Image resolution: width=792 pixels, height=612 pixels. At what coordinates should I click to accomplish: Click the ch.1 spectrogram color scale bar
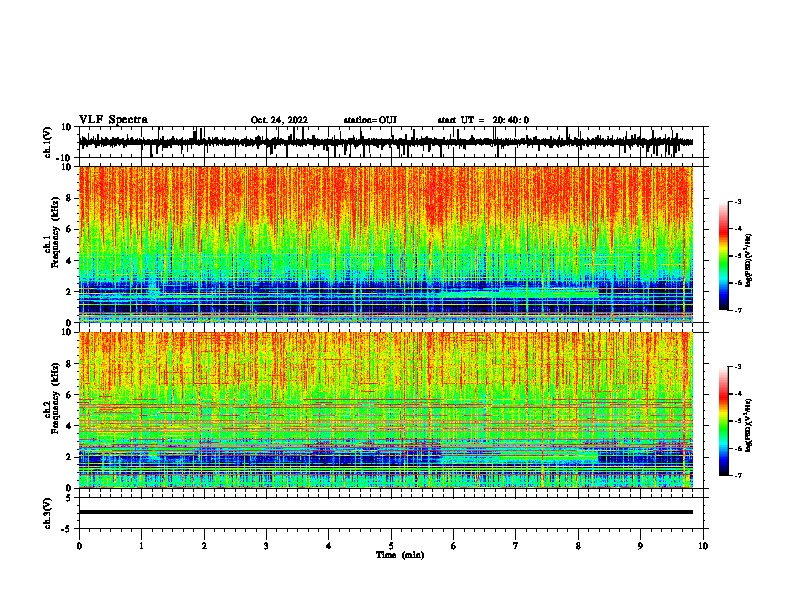(x=723, y=256)
